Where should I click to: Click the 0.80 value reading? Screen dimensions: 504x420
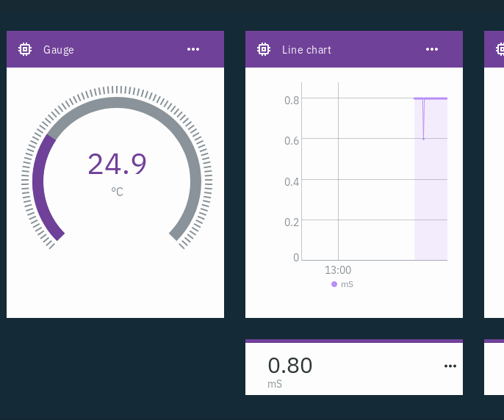click(x=290, y=366)
